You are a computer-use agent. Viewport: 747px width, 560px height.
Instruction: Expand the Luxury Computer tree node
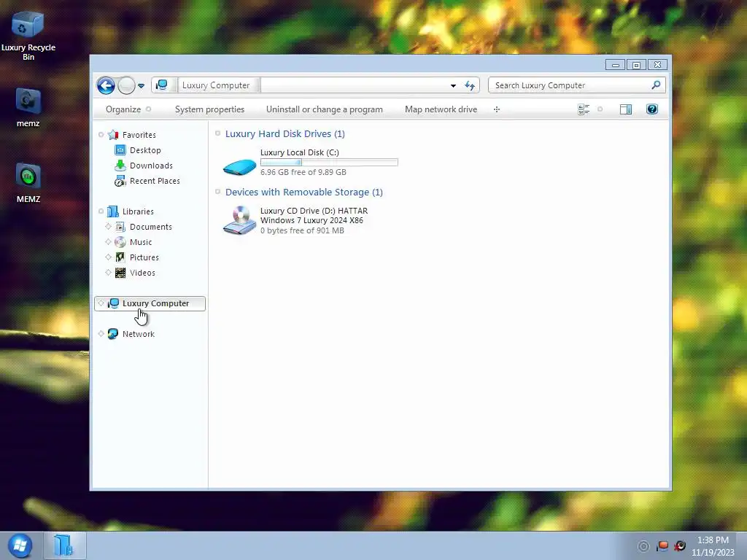tap(101, 303)
